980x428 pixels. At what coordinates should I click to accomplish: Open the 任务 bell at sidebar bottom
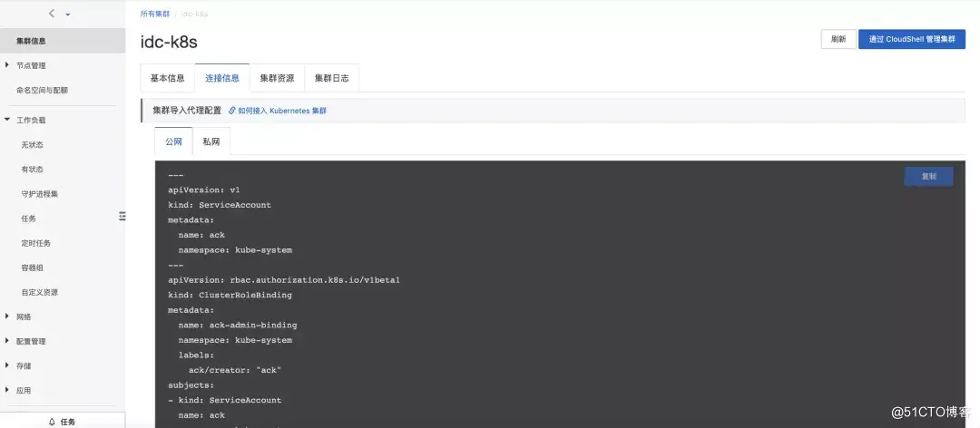click(63, 422)
